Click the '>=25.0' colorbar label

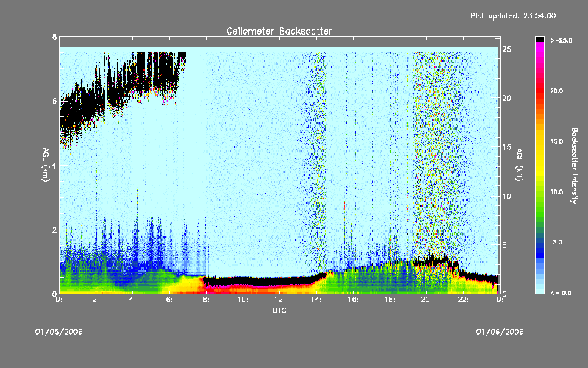561,40
